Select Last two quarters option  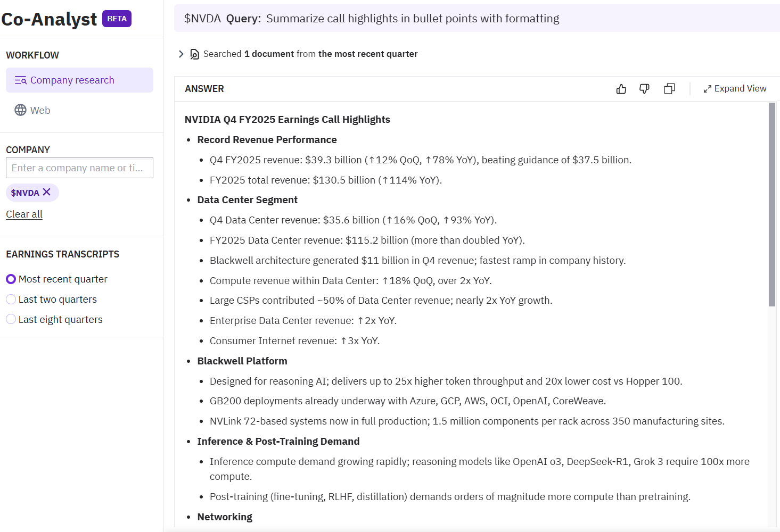pyautogui.click(x=11, y=300)
